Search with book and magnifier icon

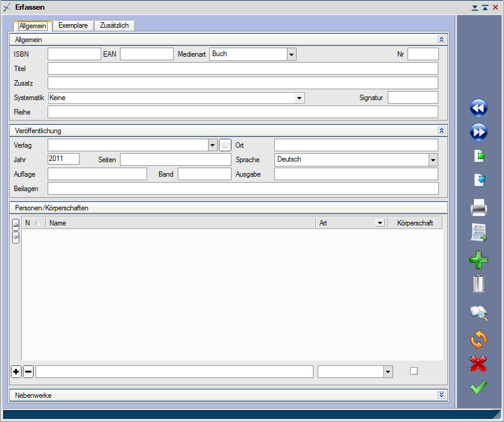479,313
